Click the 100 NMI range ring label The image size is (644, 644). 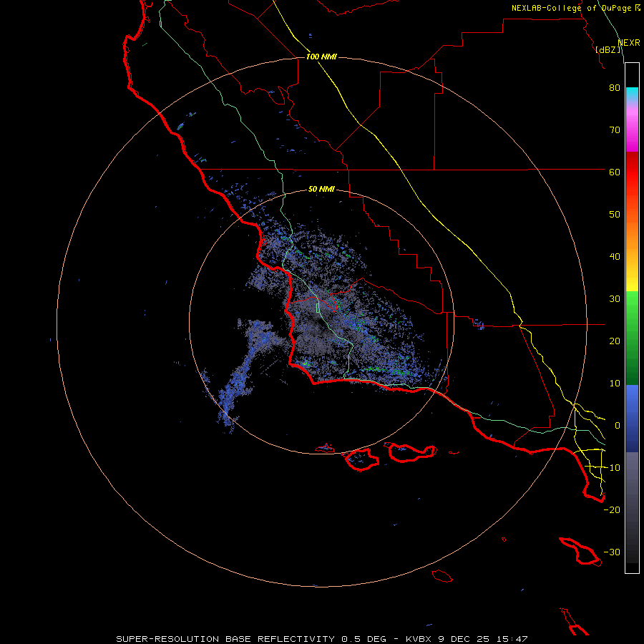click(321, 57)
